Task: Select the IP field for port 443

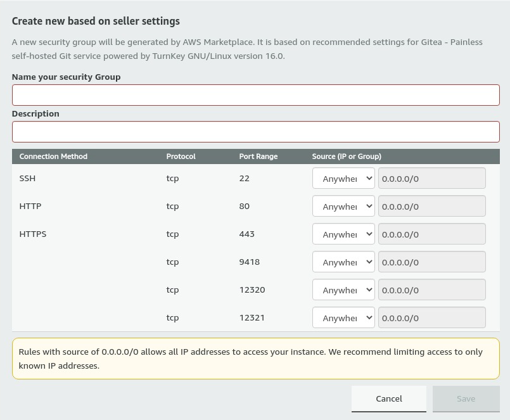Action: (x=431, y=234)
